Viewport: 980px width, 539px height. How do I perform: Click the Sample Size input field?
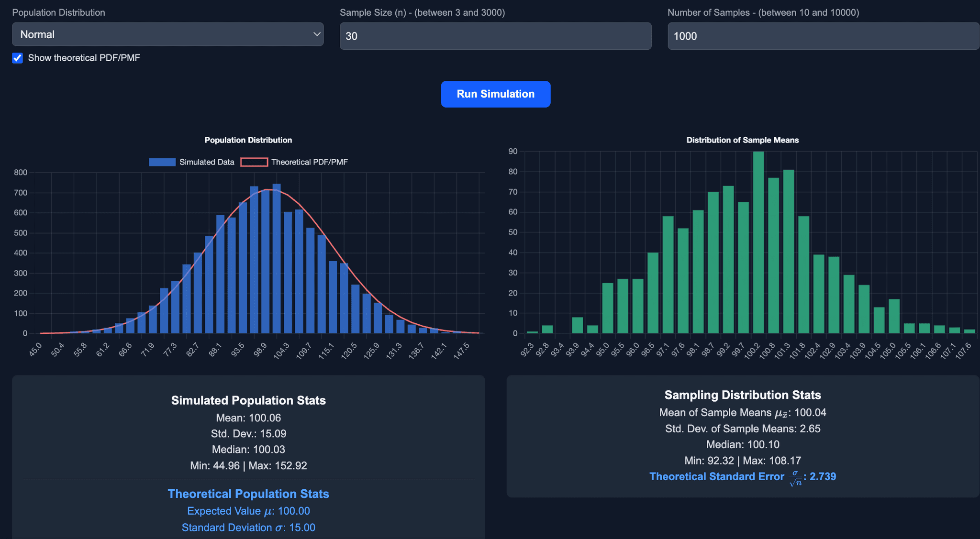(x=495, y=36)
